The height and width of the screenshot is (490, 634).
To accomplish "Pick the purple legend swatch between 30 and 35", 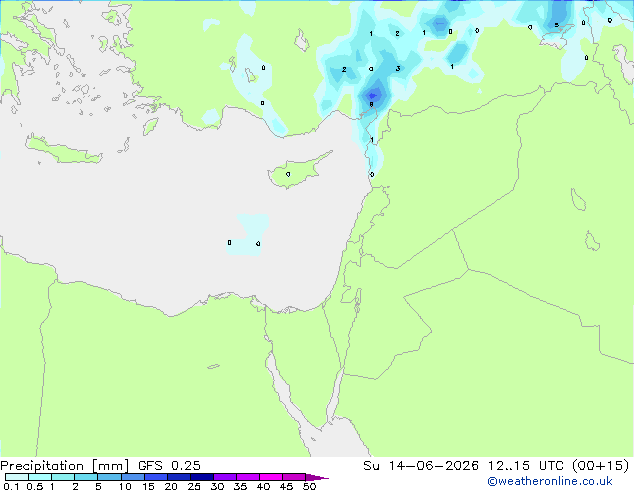I will tap(225, 477).
